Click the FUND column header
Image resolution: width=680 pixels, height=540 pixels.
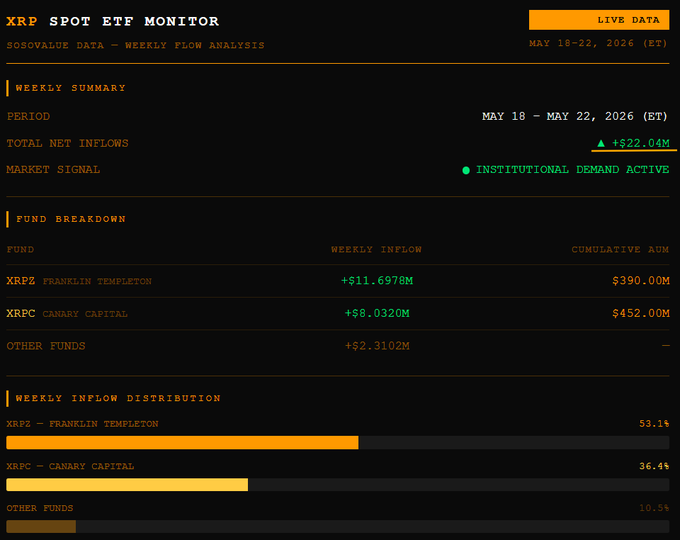tap(20, 249)
